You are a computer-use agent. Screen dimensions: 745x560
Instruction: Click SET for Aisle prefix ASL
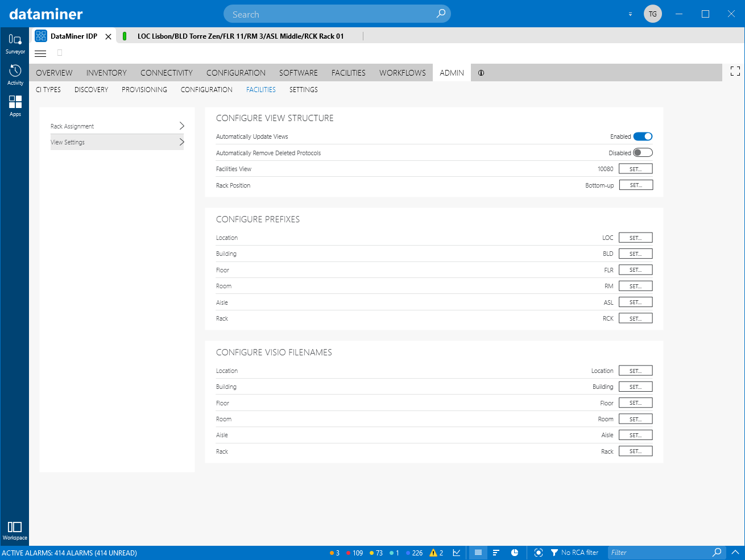click(x=636, y=302)
